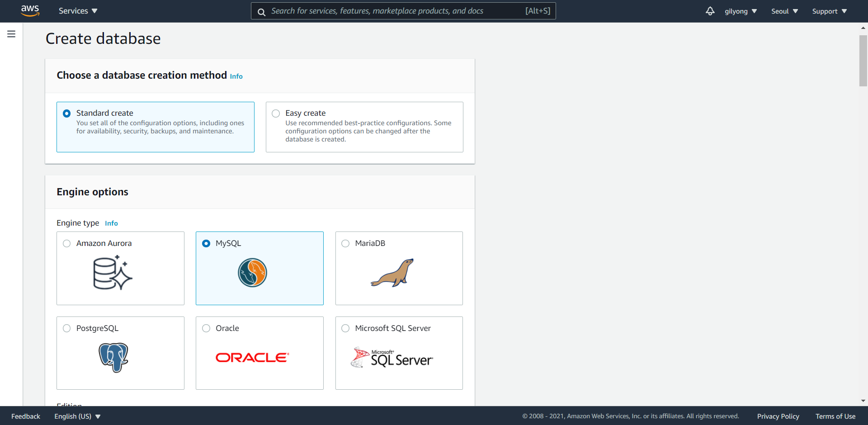Open the Services dropdown menu
The height and width of the screenshot is (425, 868).
coord(78,11)
